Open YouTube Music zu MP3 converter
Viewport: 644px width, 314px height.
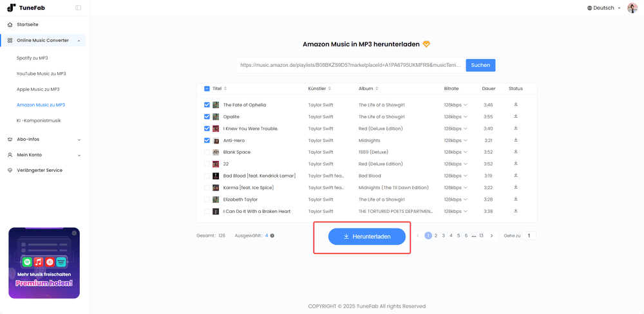tap(41, 73)
